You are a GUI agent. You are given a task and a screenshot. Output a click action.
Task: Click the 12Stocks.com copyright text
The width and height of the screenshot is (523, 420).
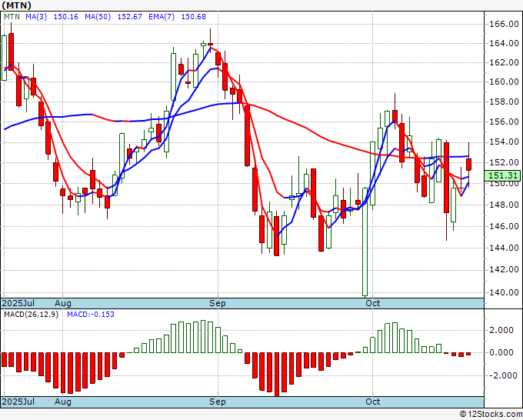(491, 415)
